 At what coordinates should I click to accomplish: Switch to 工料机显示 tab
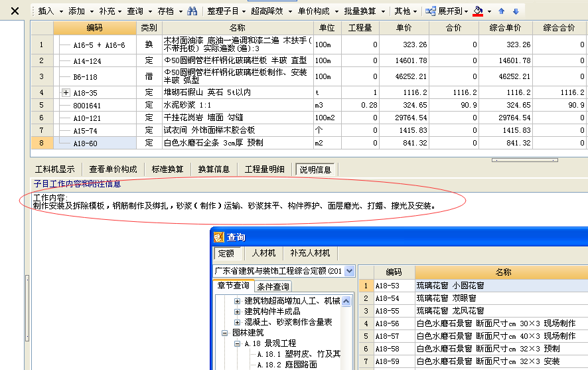point(54,169)
